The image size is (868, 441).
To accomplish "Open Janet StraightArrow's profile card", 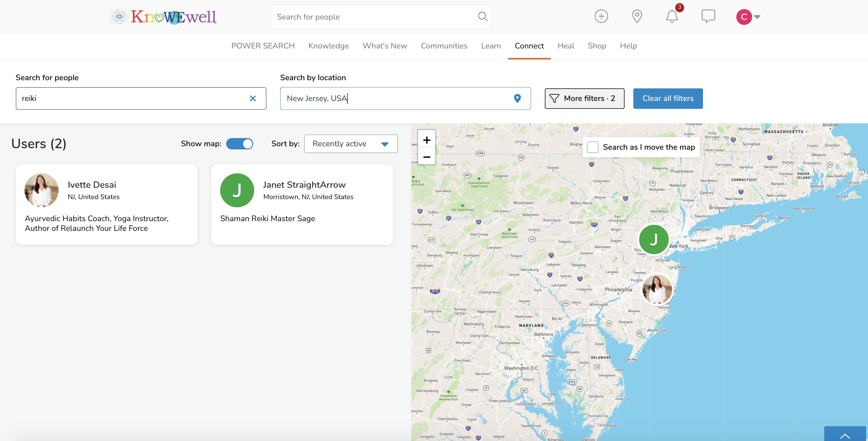I will pyautogui.click(x=302, y=204).
